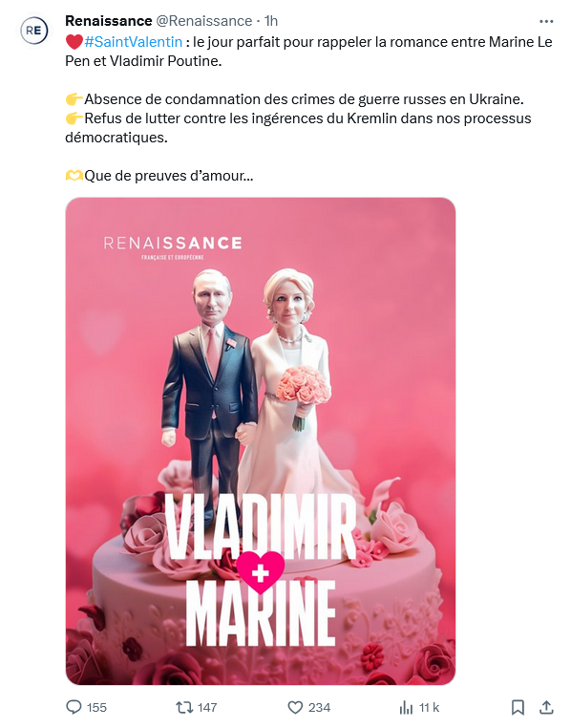Like the tweet with the heart icon
This screenshot has width=571, height=728.
[x=295, y=707]
